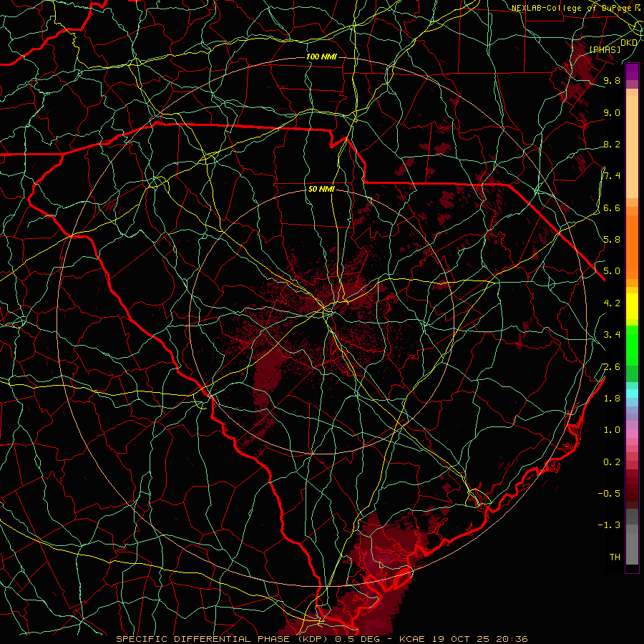Viewport: 644px width, 644px height.
Task: Click the yellow segment of the color bar
Action: [632, 306]
